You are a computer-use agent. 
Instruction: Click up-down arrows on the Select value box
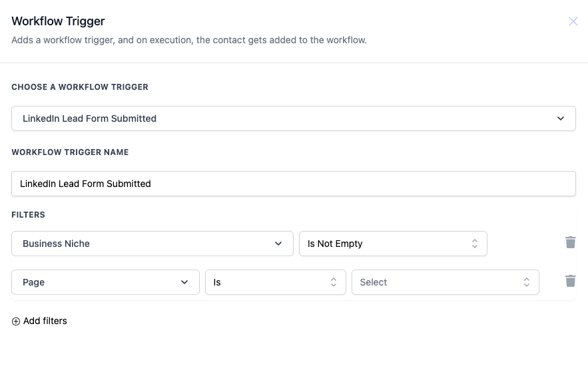[x=527, y=282]
